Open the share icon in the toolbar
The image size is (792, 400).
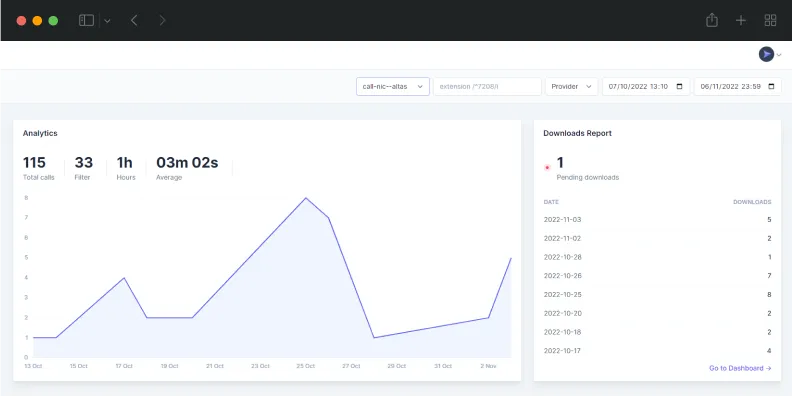pos(712,20)
